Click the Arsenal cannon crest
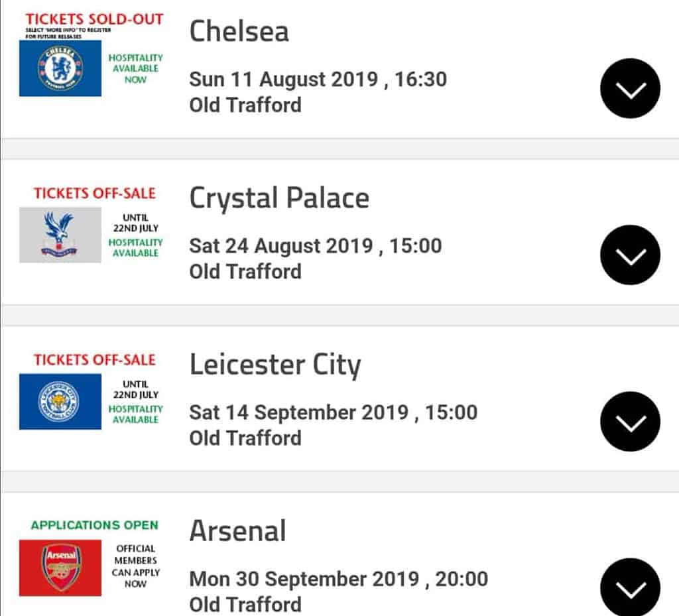This screenshot has width=679, height=616. pos(60,568)
